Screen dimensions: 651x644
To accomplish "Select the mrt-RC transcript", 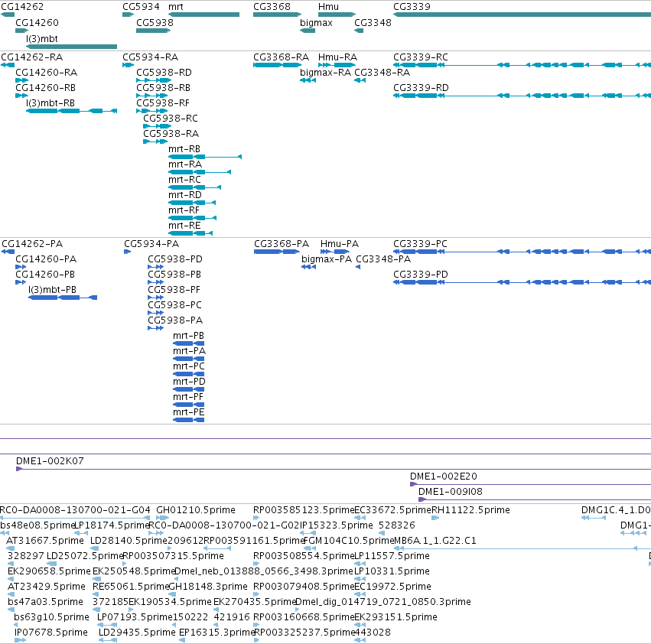I will (x=195, y=187).
